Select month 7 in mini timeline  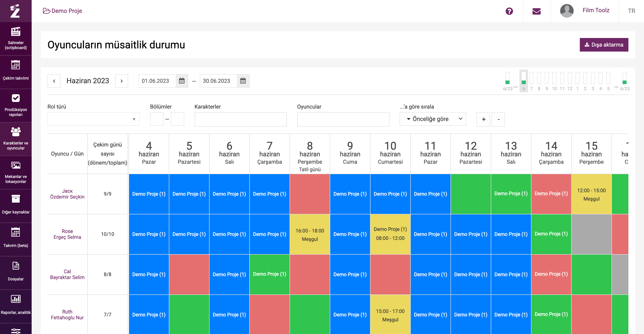[531, 81]
